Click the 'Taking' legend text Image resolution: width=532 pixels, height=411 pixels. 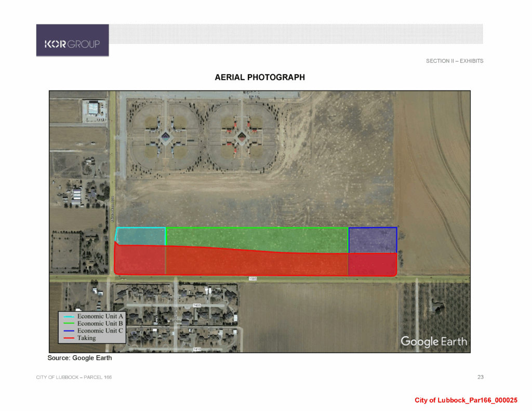coord(87,338)
